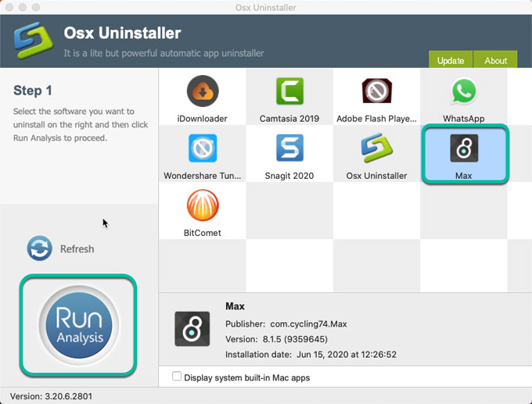532x404 pixels.
Task: Pick the Wondershare TunesGo icon
Action: [203, 148]
